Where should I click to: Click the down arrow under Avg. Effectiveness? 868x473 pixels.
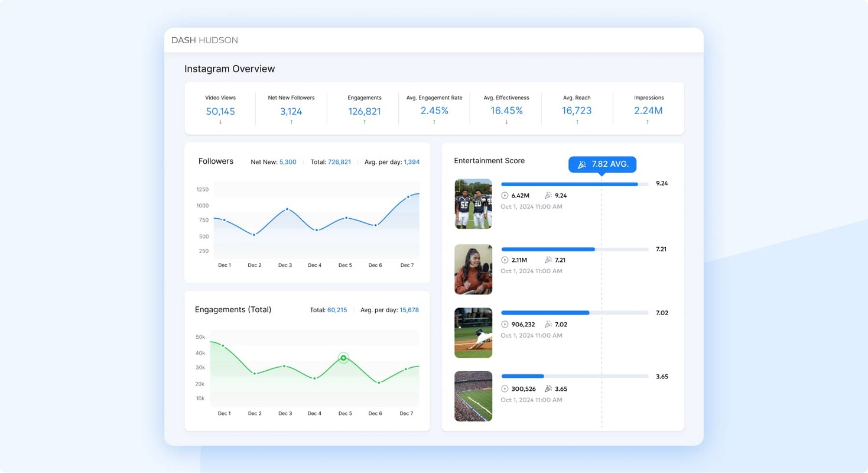(506, 121)
